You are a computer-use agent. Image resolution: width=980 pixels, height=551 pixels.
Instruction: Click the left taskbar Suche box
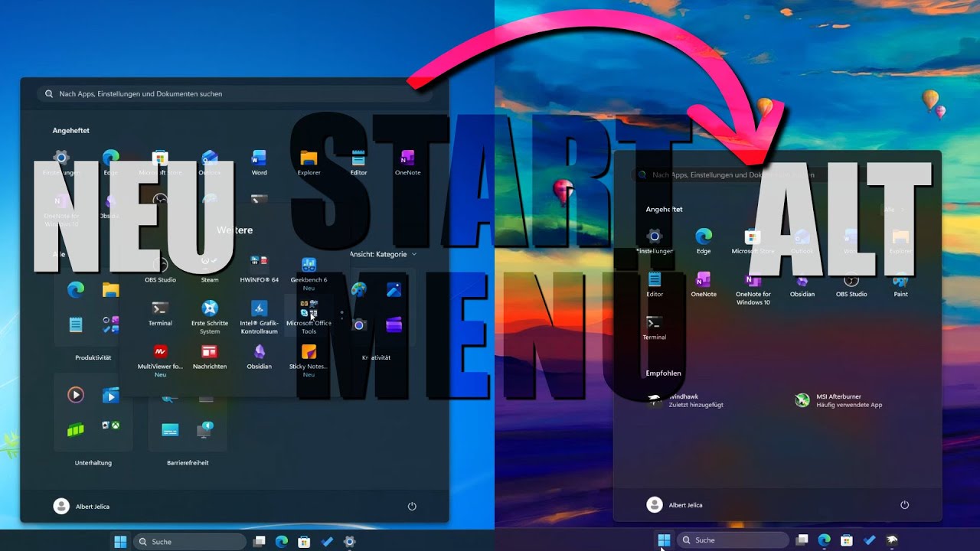189,542
